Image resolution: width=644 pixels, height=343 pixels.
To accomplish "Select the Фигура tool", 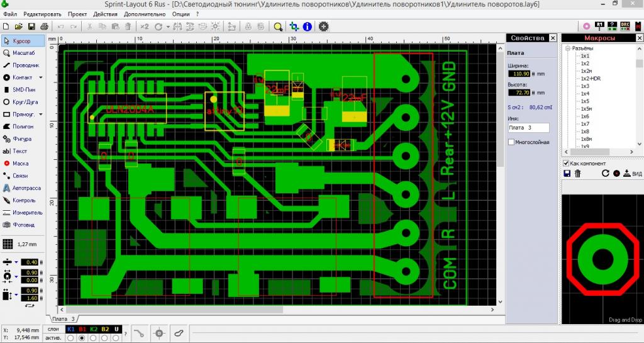I will click(x=23, y=139).
